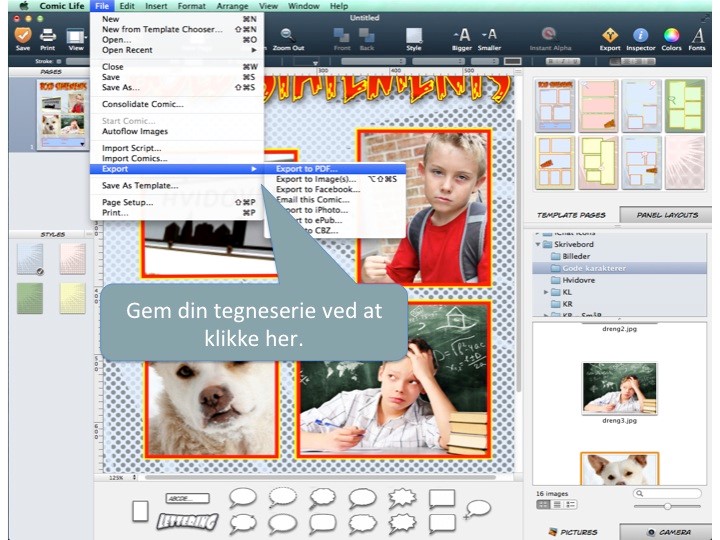
Task: Select the Instant Alpha tool
Action: [x=549, y=34]
